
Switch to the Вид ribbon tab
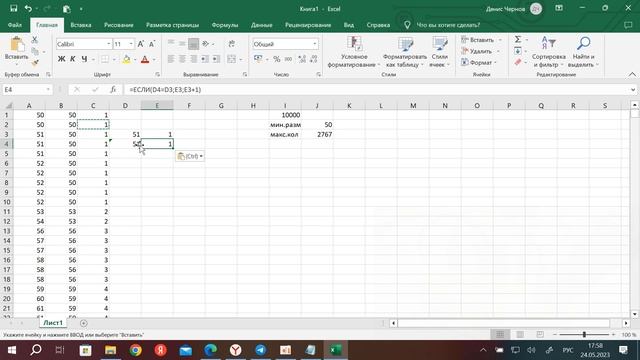(349, 25)
